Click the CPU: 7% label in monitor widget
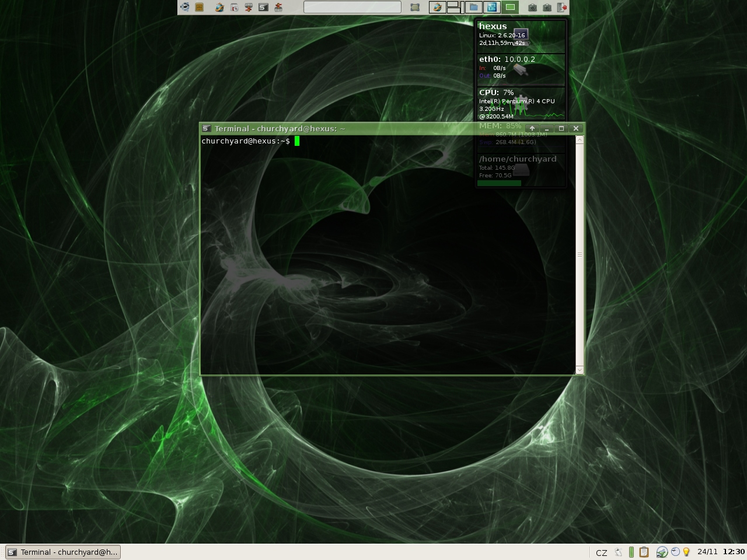 [497, 92]
